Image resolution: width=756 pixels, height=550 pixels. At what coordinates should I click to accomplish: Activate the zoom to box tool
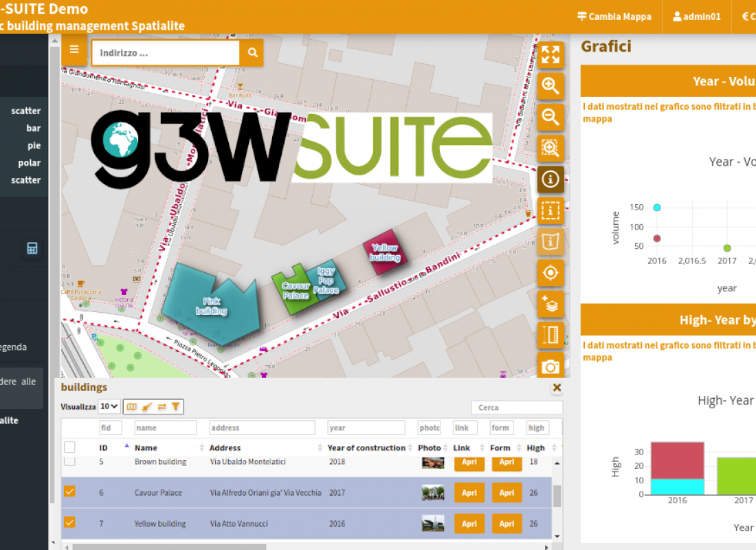[x=550, y=148]
